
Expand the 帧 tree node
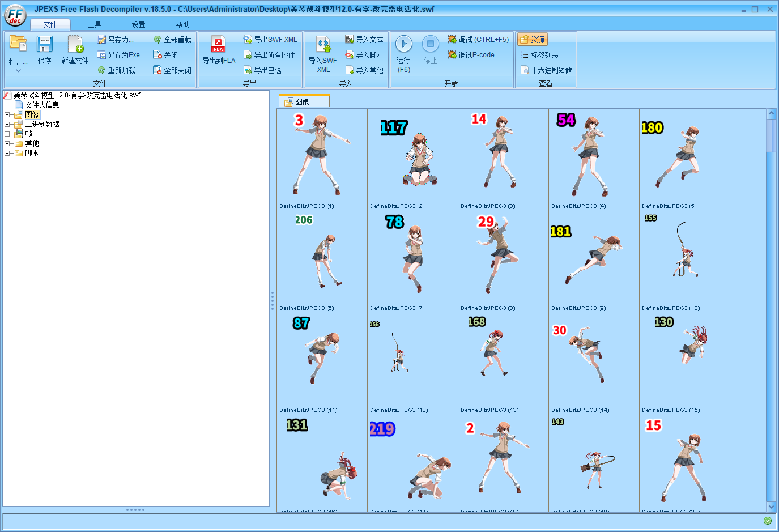7,134
